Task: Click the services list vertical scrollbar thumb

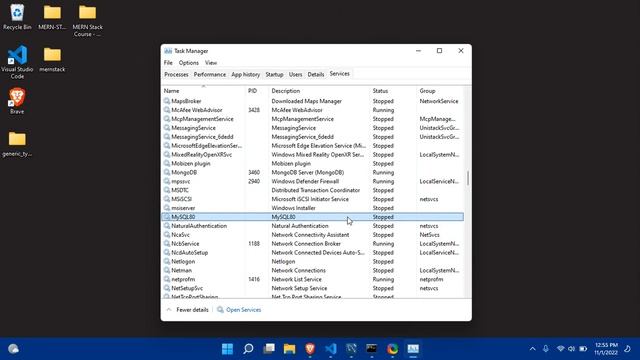Action: point(468,178)
